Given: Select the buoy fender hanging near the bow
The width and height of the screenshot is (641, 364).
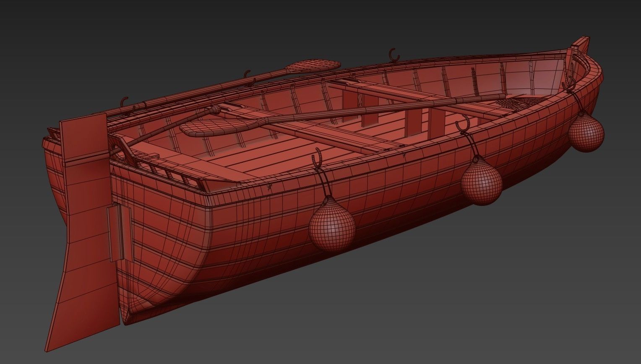Looking at the screenshot, I should (x=586, y=131).
